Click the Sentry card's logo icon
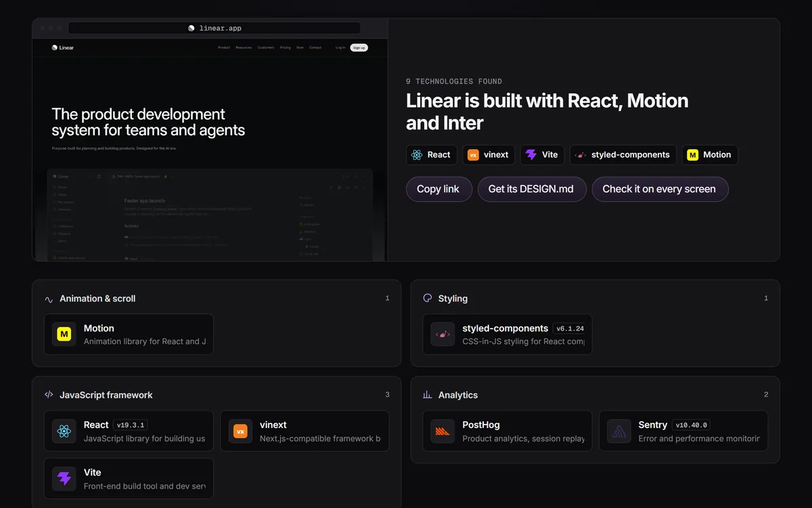812x508 pixels. pos(618,431)
